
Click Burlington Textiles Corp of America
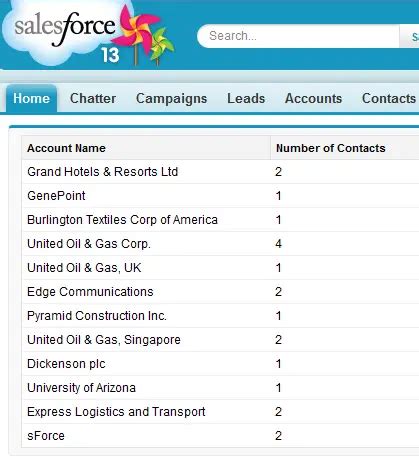coord(122,220)
